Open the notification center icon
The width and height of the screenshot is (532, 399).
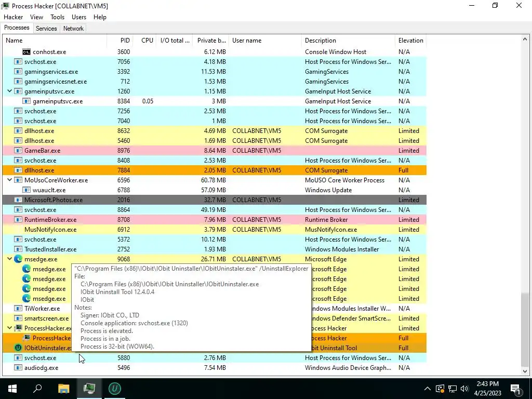[x=516, y=389]
